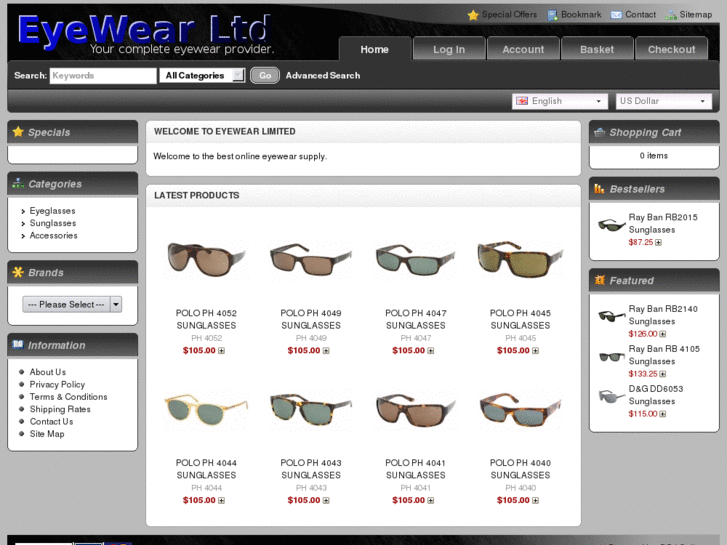This screenshot has height=545, width=727.
Task: Click the '0 items' cart text
Action: pos(654,156)
